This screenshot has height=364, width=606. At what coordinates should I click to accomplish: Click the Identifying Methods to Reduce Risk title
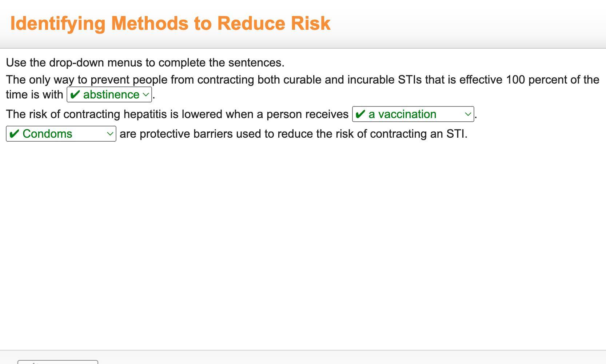[170, 23]
